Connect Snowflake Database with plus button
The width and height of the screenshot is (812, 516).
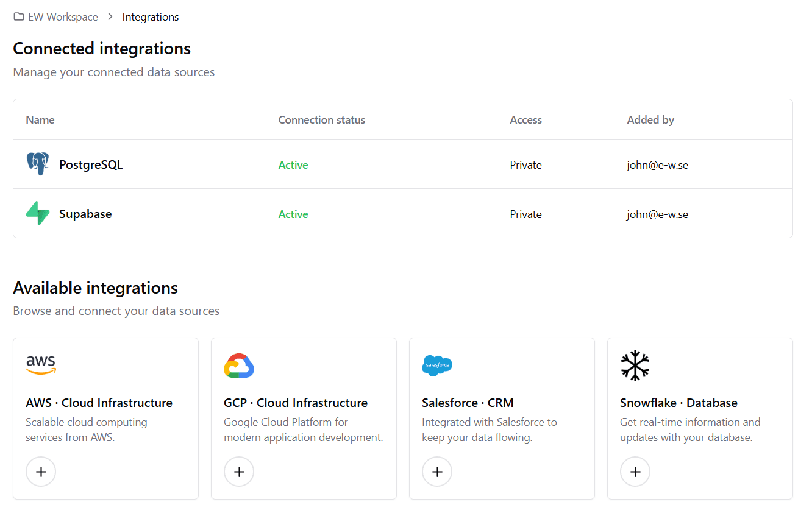pyautogui.click(x=635, y=472)
